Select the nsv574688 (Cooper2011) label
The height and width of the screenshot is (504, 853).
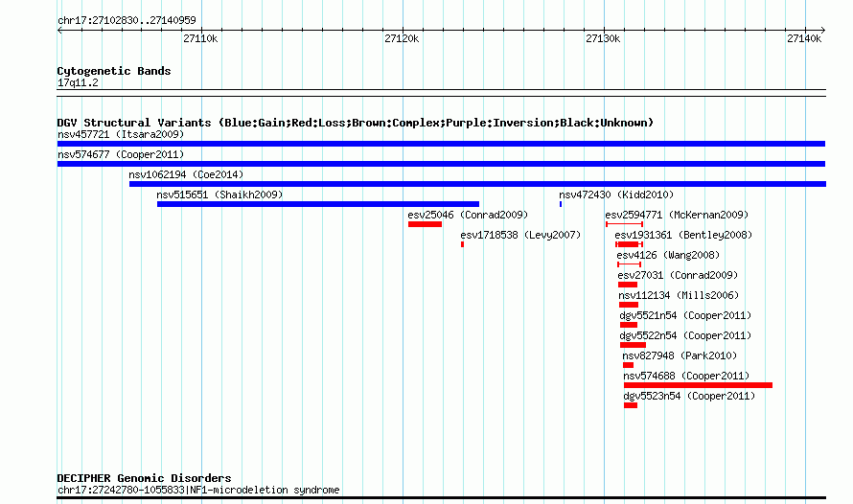[686, 376]
